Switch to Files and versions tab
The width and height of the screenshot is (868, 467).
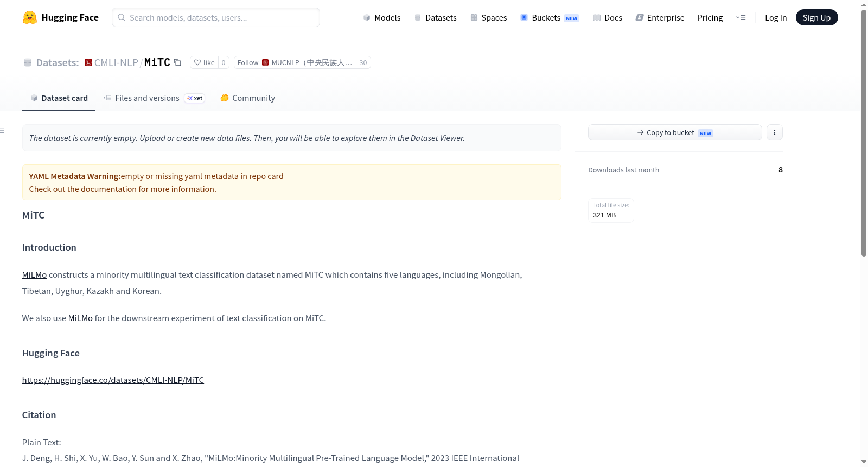pyautogui.click(x=154, y=98)
